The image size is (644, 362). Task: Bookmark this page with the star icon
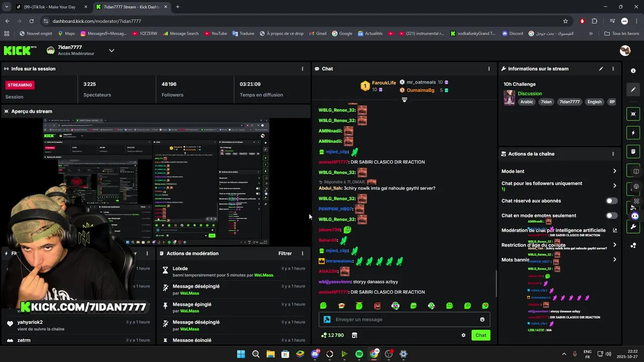[566, 21]
